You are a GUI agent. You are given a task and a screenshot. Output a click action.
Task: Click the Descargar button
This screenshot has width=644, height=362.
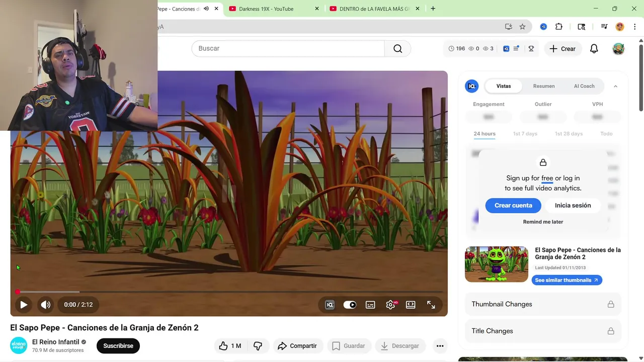point(400,346)
